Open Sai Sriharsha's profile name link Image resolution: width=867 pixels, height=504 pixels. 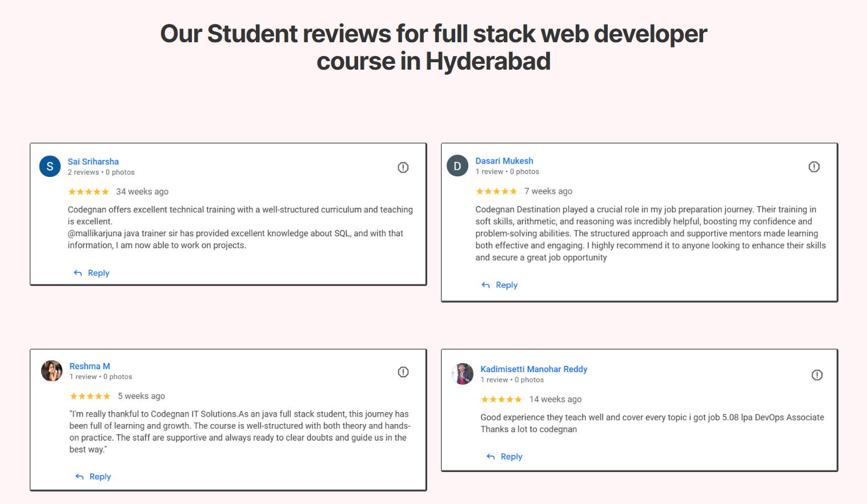click(x=93, y=162)
